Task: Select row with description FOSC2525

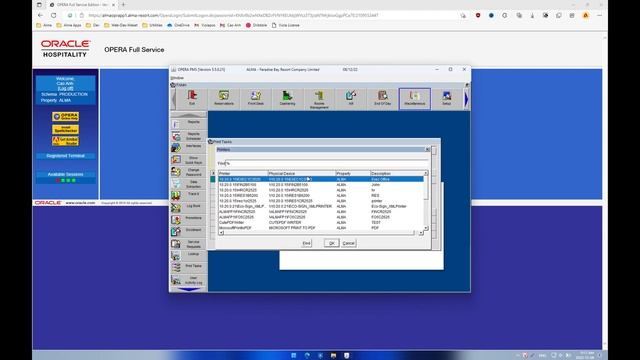Action: coord(320,217)
